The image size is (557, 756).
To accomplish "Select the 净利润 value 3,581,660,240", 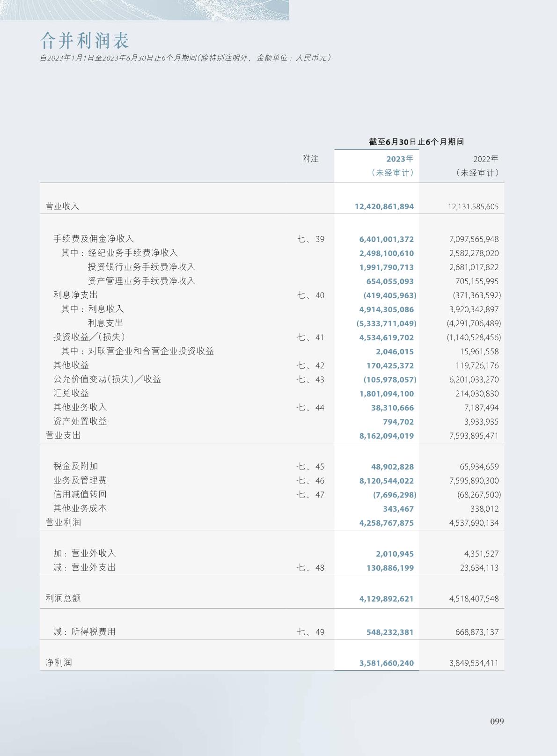I will 386,663.
